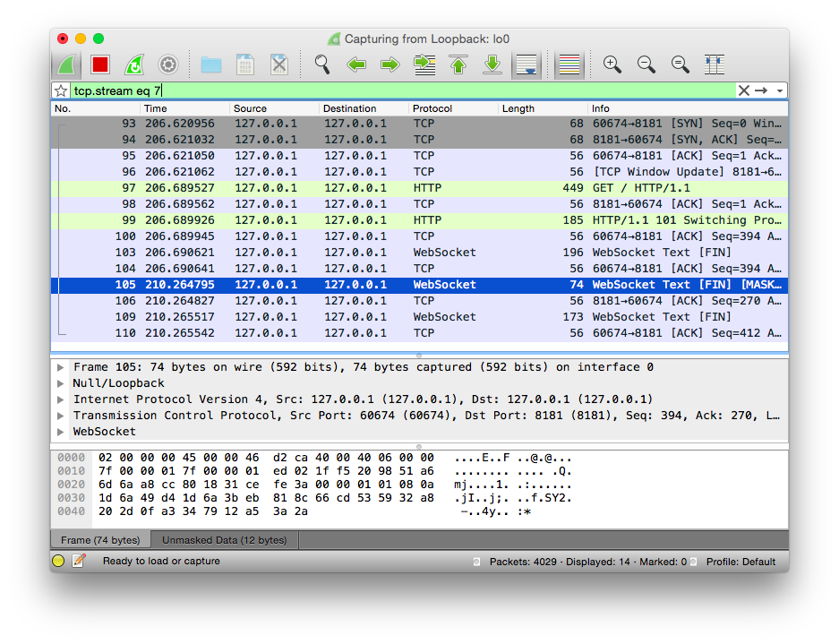Restart the current capture
The width and height of the screenshot is (839, 644).
(133, 64)
